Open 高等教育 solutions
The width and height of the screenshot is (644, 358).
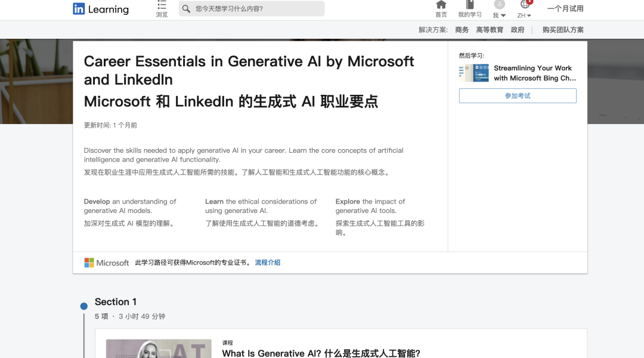(489, 29)
